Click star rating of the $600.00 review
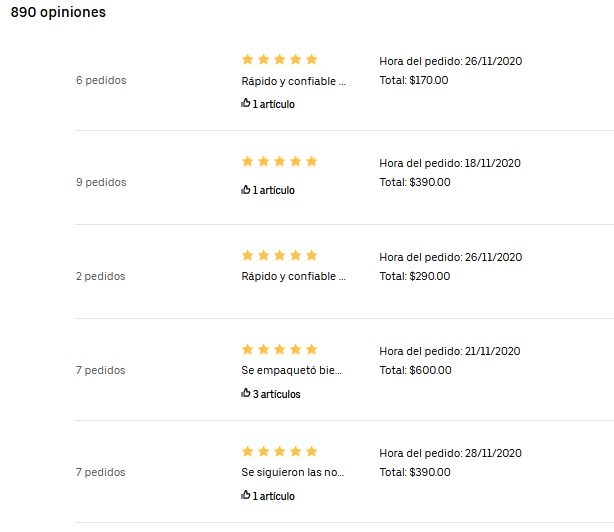614x532 pixels. point(280,349)
